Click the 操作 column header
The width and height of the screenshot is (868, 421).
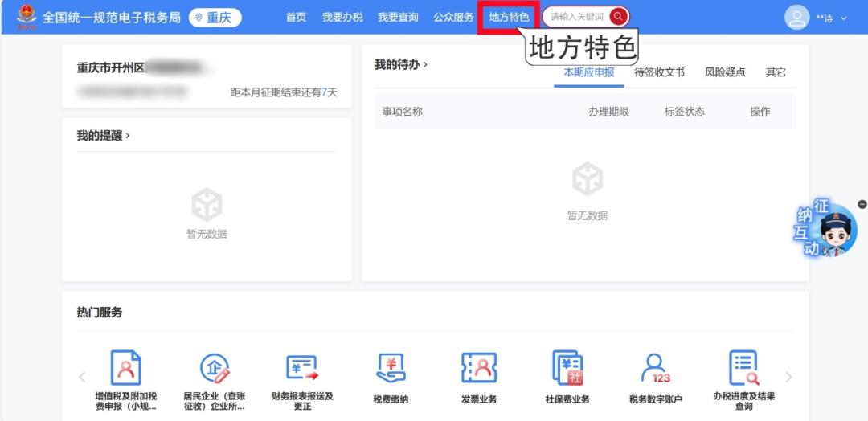coord(760,112)
